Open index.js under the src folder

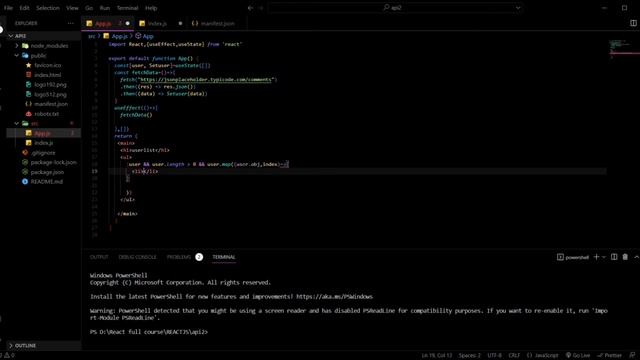click(44, 143)
